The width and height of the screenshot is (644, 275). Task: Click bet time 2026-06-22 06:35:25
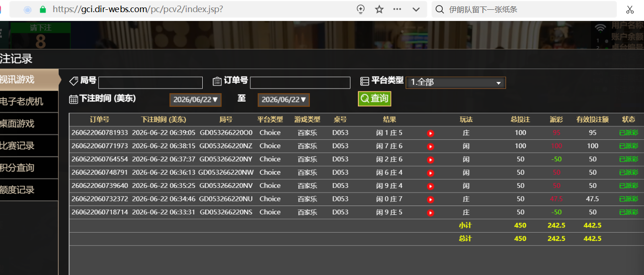coord(164,186)
